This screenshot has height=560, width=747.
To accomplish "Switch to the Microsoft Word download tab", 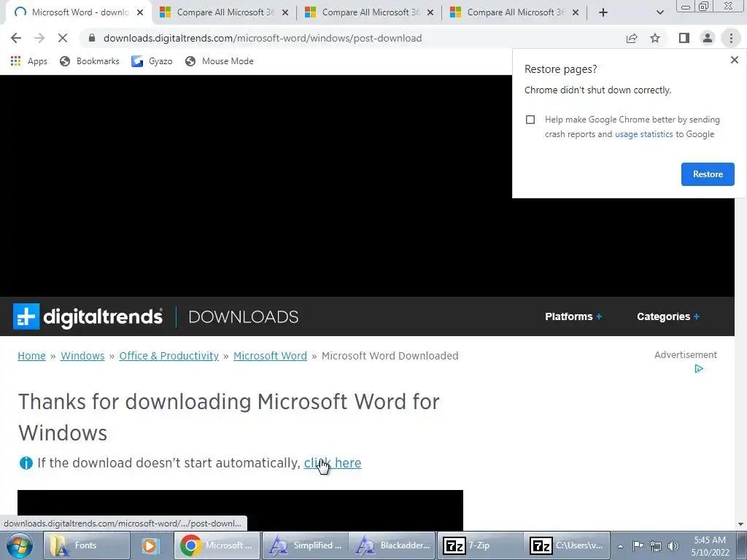I will [79, 12].
